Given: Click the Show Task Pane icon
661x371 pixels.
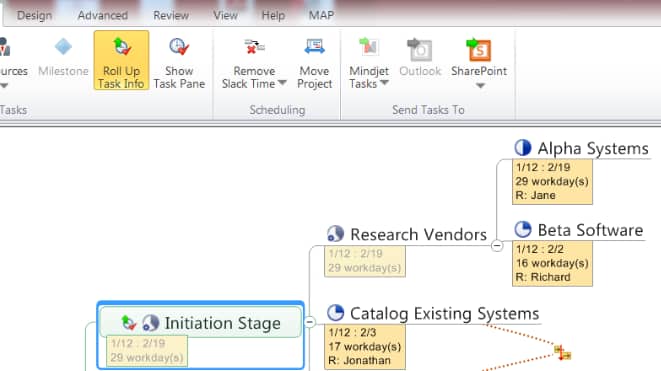Looking at the screenshot, I should pyautogui.click(x=179, y=46).
